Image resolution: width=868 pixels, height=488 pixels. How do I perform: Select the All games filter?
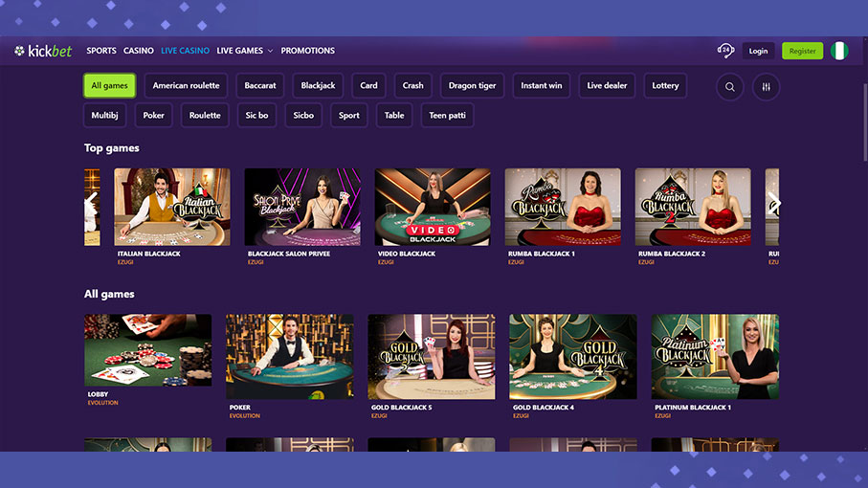pyautogui.click(x=109, y=86)
